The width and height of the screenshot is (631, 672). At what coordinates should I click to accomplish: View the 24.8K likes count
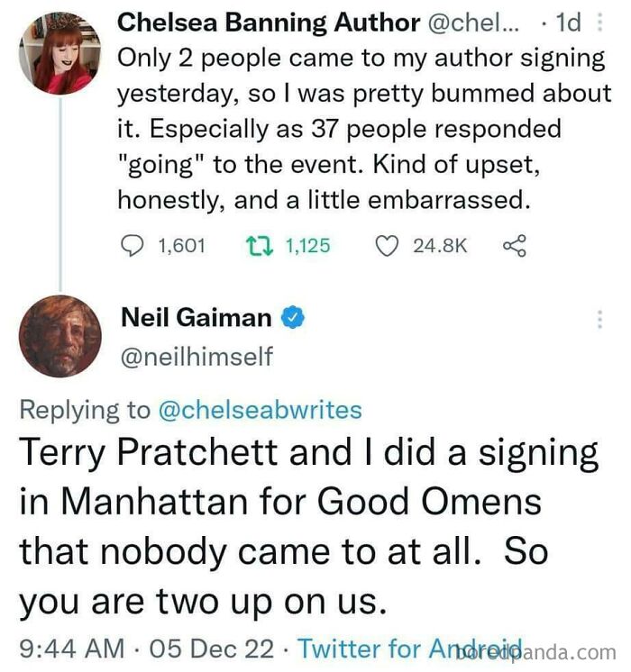pos(440,246)
